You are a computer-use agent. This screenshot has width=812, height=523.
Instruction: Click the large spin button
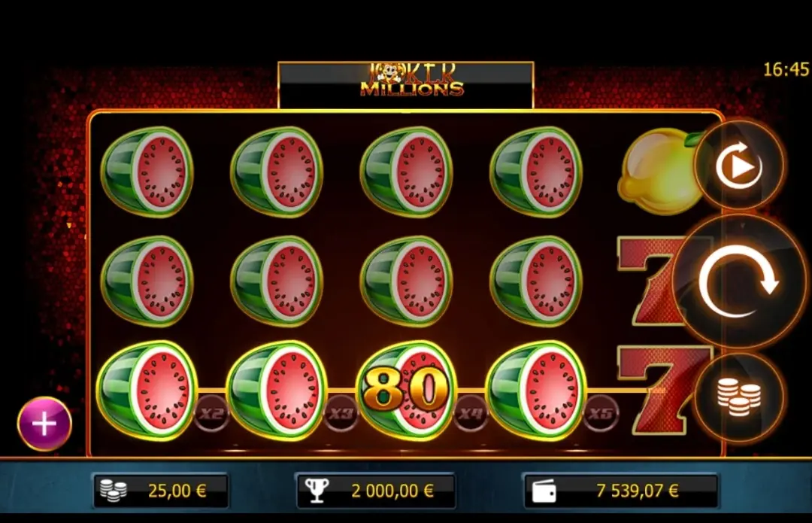point(740,282)
